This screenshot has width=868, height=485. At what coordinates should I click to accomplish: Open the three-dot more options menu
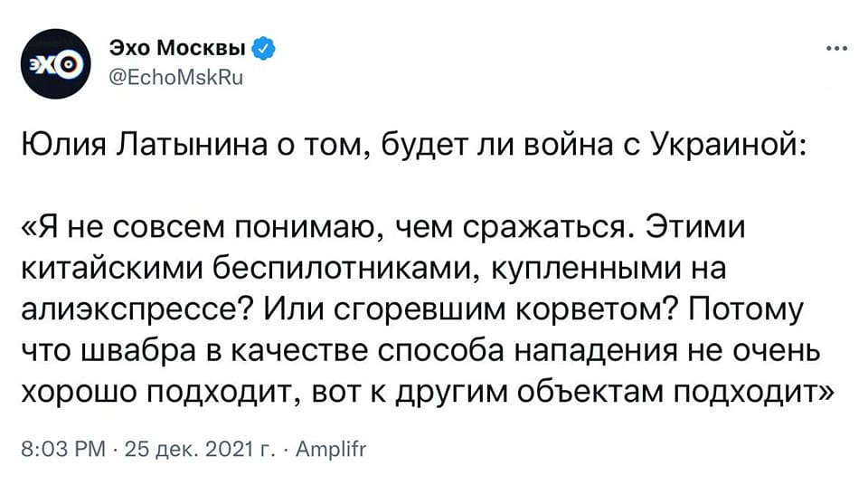pos(836,49)
